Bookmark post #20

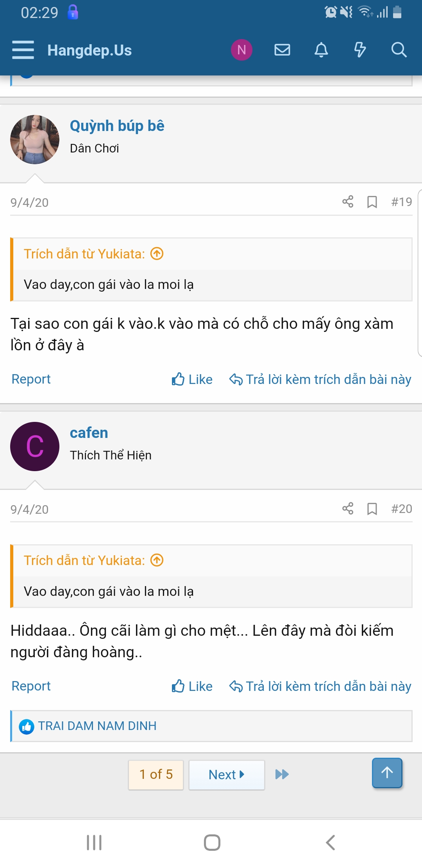coord(372,509)
